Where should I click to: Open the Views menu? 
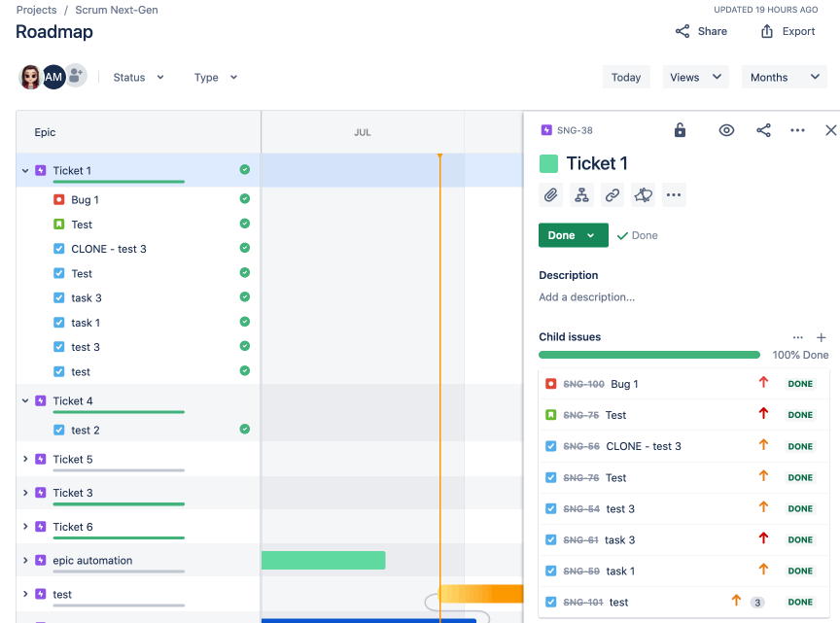[x=695, y=77]
